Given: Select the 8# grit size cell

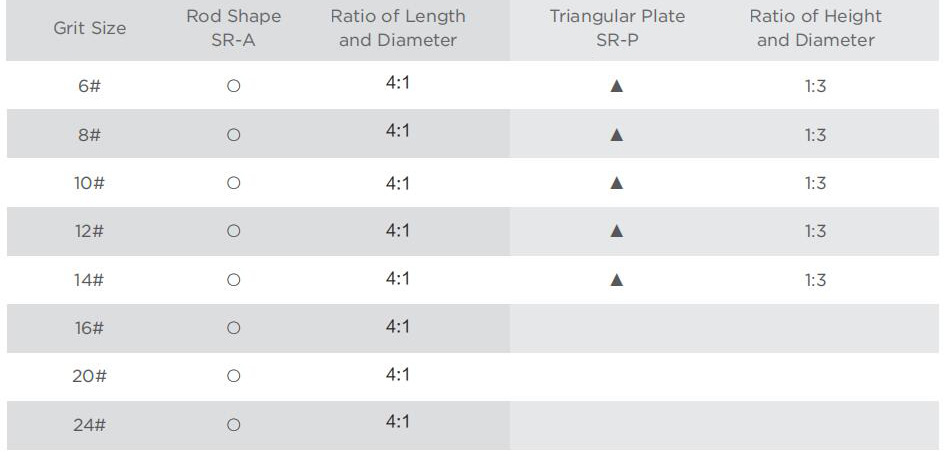Looking at the screenshot, I should tap(89, 135).
